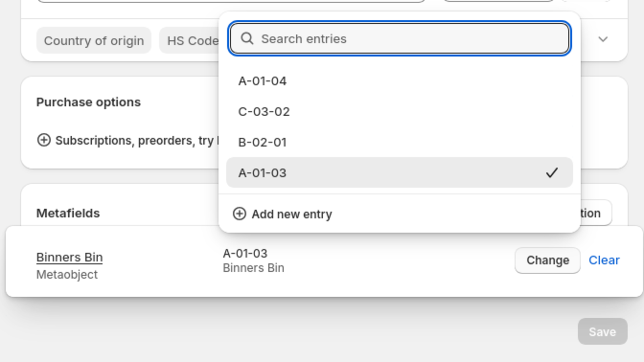
Task: Click the A-01-03 value in metafield row
Action: coord(245,253)
